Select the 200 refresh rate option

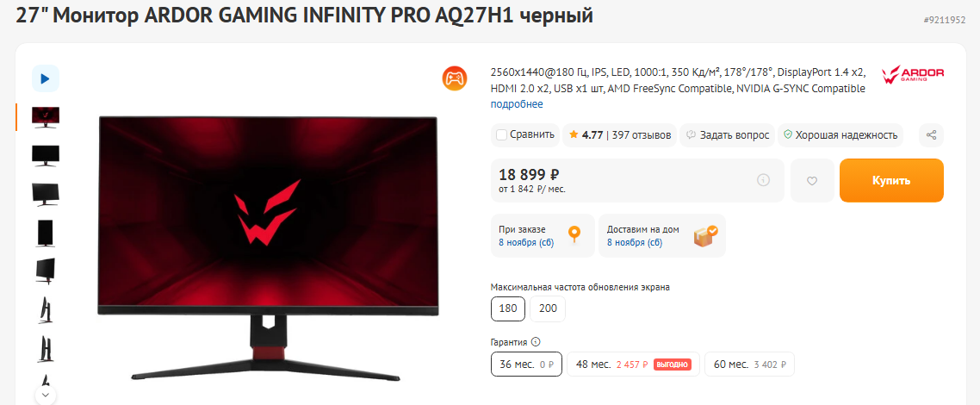(x=548, y=308)
